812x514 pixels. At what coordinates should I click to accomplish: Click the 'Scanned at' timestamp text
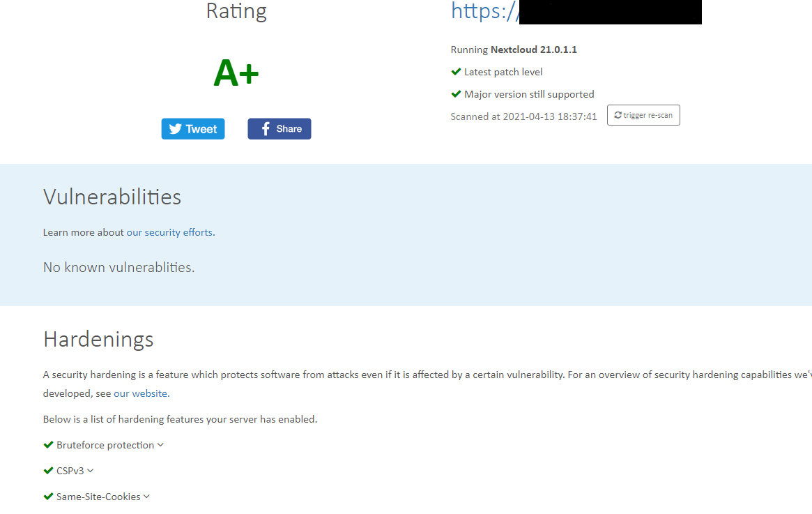(x=523, y=116)
